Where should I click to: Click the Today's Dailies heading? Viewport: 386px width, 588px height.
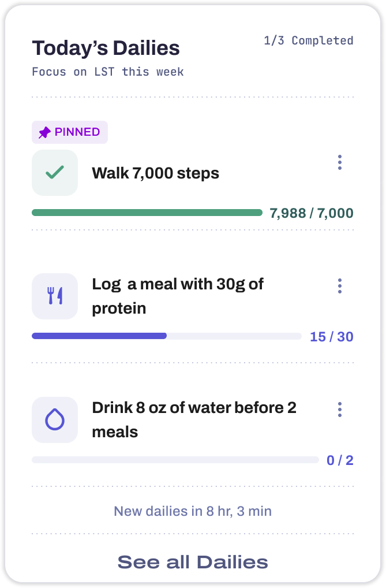pos(106,48)
